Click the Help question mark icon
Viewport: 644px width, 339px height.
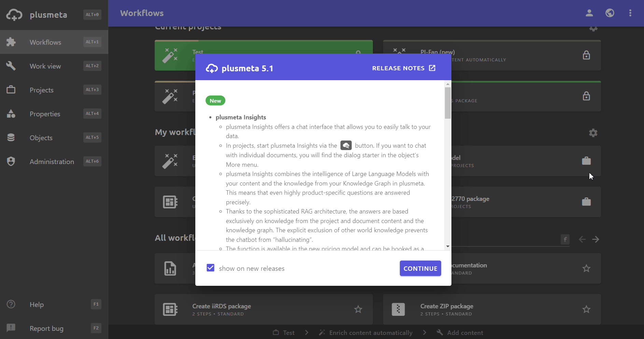[x=11, y=304]
